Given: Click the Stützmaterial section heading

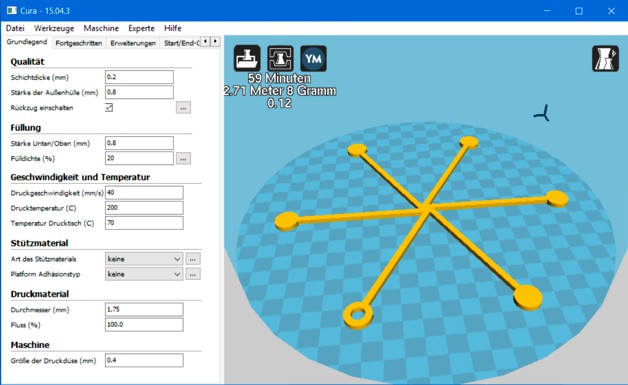Looking at the screenshot, I should tap(39, 243).
